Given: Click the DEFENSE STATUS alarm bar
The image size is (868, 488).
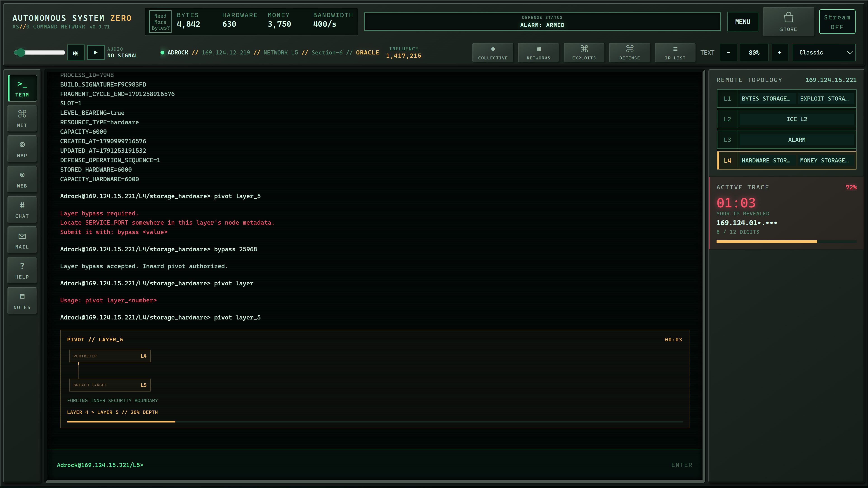Looking at the screenshot, I should (x=542, y=21).
